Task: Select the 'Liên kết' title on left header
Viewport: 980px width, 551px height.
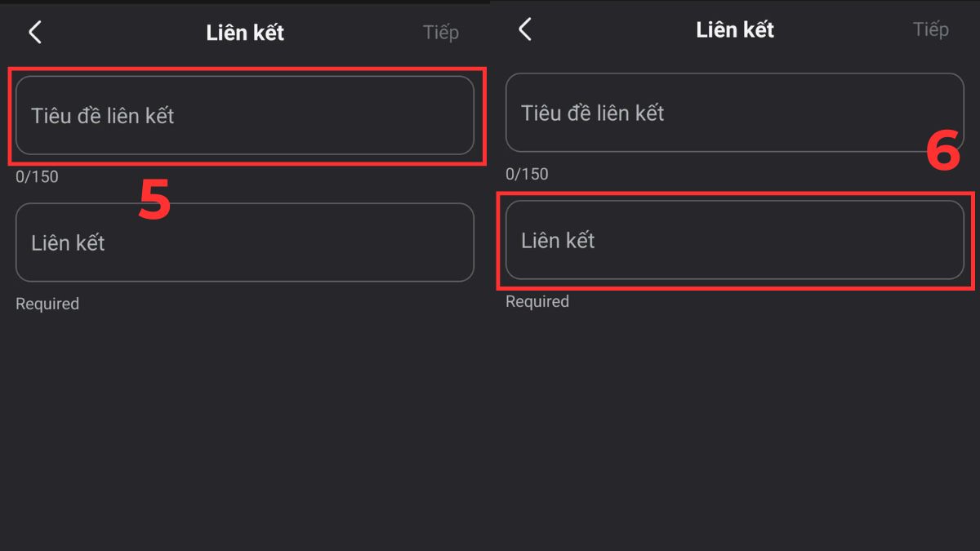Action: pos(245,32)
